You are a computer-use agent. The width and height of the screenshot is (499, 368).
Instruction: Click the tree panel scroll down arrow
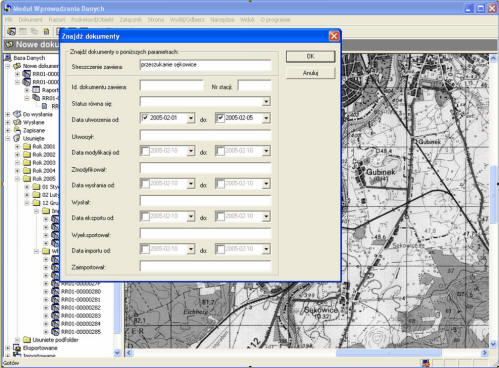tap(117, 352)
